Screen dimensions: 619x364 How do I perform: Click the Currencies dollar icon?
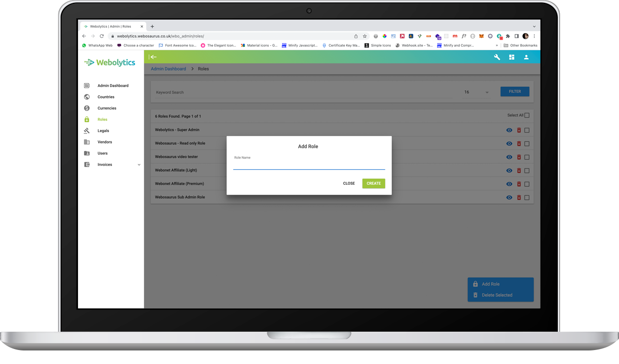[86, 108]
